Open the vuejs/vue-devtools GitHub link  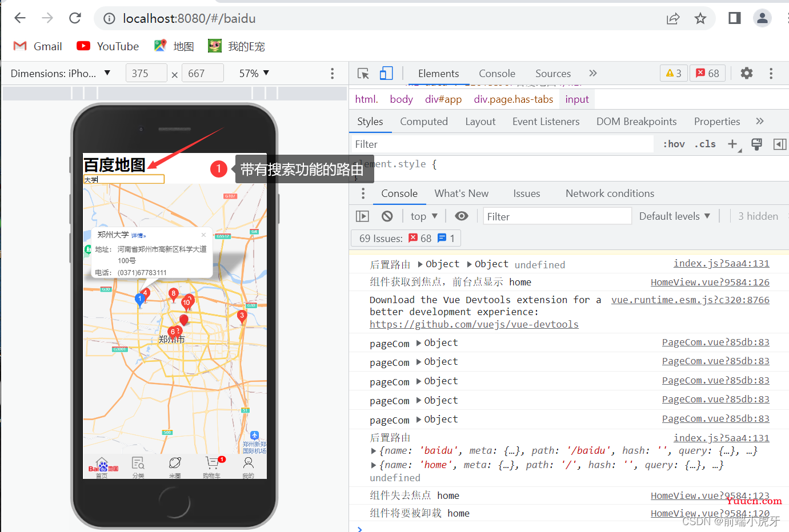[474, 324]
